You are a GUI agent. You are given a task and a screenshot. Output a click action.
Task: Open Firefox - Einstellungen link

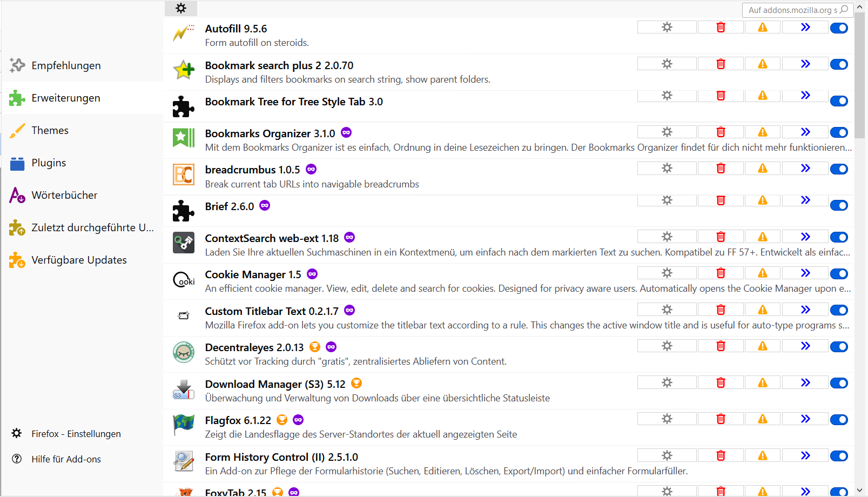point(76,434)
